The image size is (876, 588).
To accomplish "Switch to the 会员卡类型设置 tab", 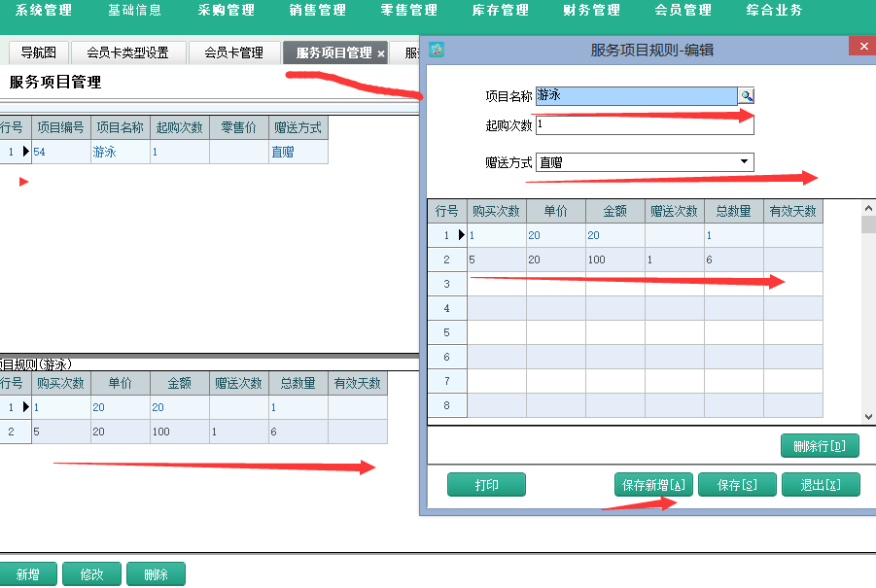I will click(x=128, y=52).
